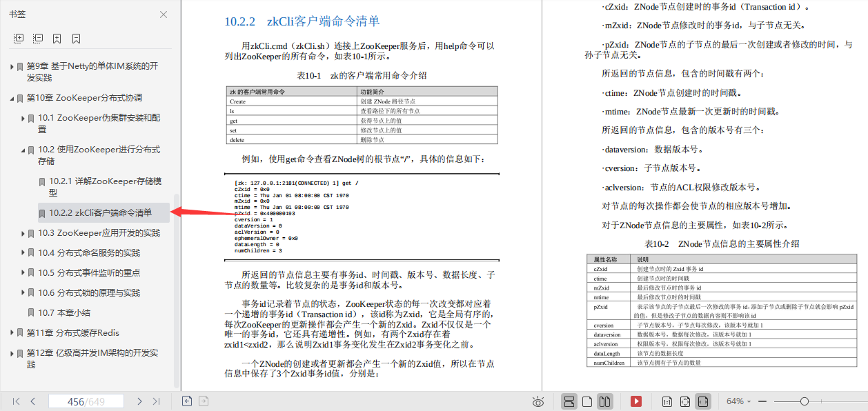Viewport: 868px width, 411px height.
Task: Open bookmark 10.2.1 详解ZooKeeper存储模型
Action: click(106, 187)
